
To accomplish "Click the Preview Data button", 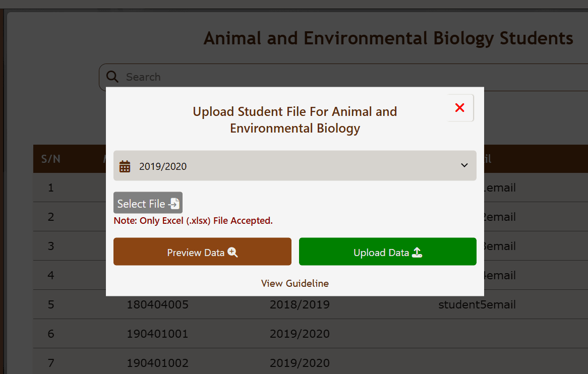I will [x=202, y=252].
